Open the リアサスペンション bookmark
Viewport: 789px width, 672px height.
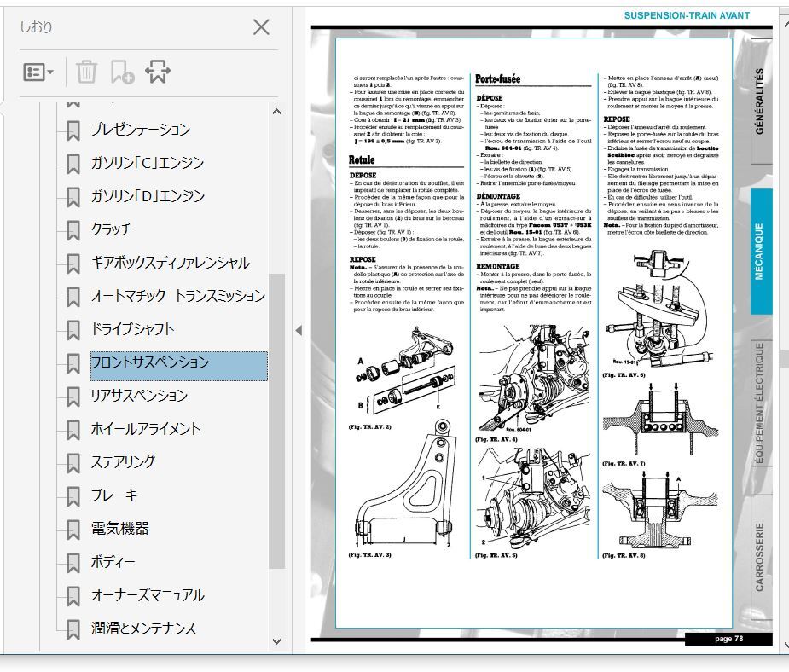[x=139, y=396]
